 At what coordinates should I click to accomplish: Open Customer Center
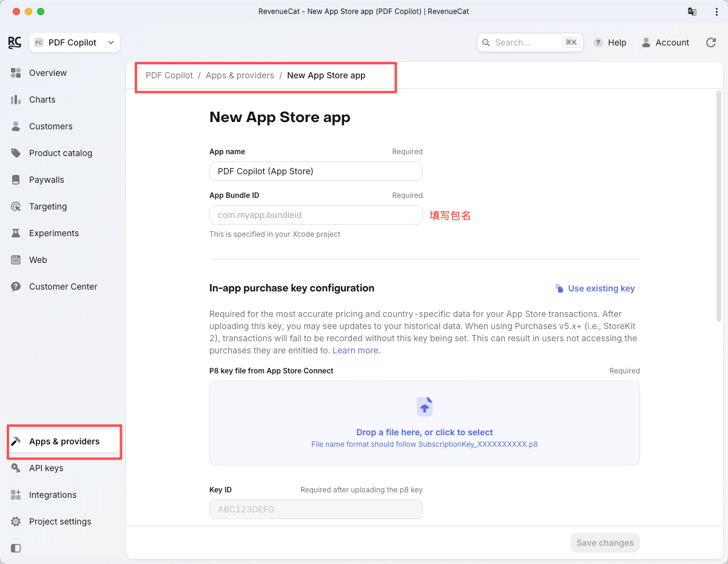tap(63, 287)
